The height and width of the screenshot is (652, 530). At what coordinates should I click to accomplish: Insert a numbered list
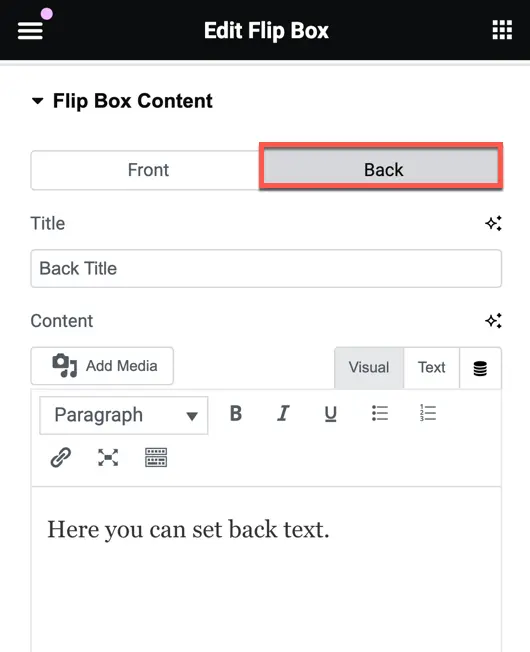point(428,414)
